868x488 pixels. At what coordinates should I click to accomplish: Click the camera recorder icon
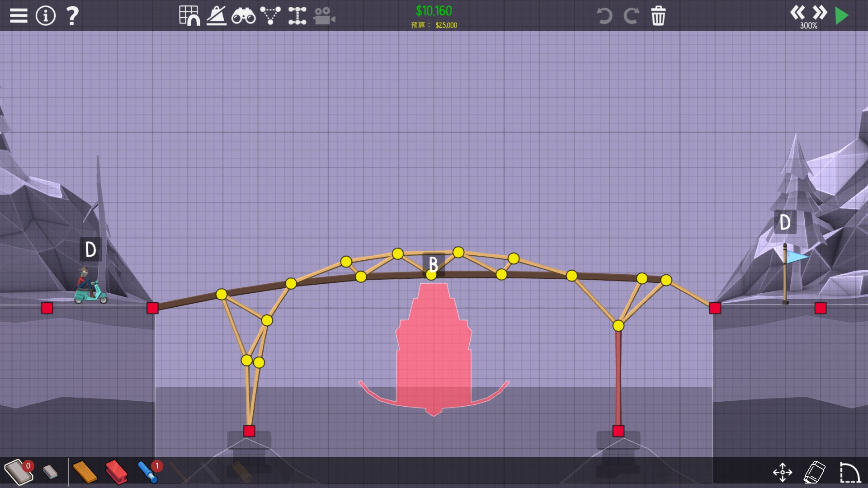[324, 16]
